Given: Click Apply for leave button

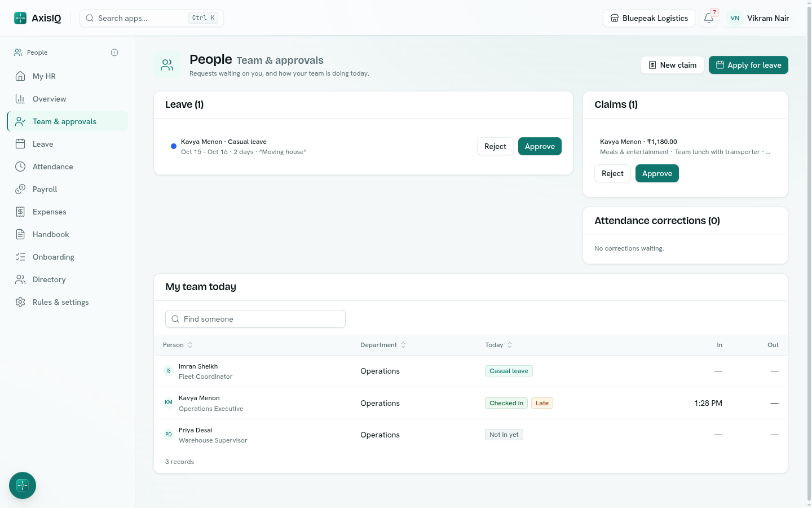Looking at the screenshot, I should [x=748, y=65].
